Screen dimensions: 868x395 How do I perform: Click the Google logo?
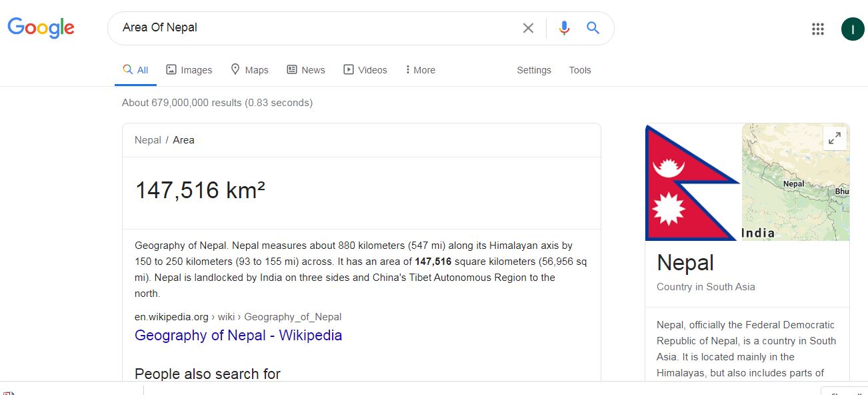click(x=41, y=28)
